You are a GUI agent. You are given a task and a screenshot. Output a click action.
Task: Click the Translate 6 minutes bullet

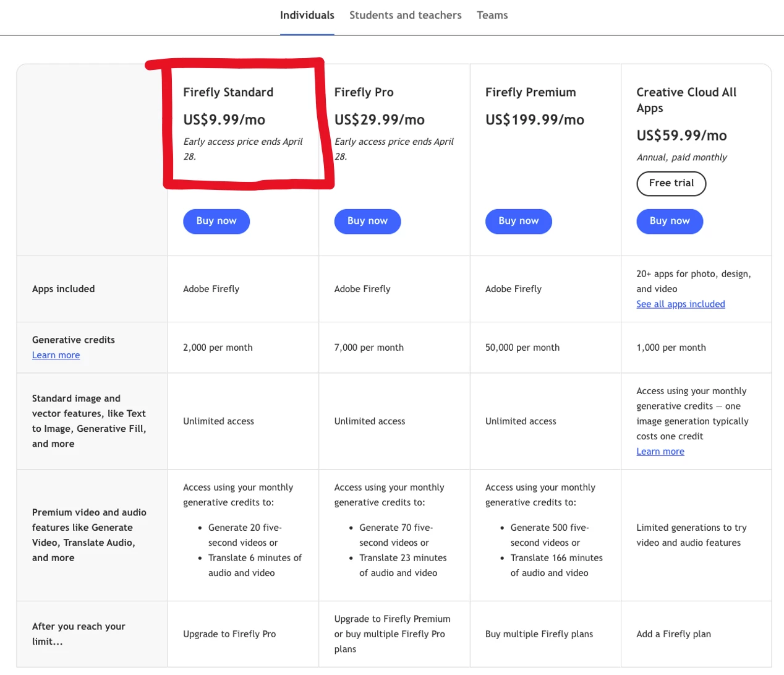255,565
